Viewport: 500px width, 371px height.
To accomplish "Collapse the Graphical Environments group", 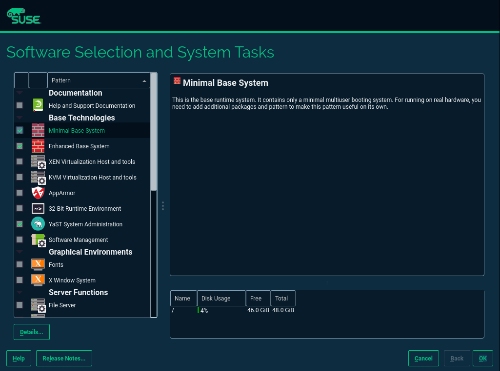I will click(20, 252).
